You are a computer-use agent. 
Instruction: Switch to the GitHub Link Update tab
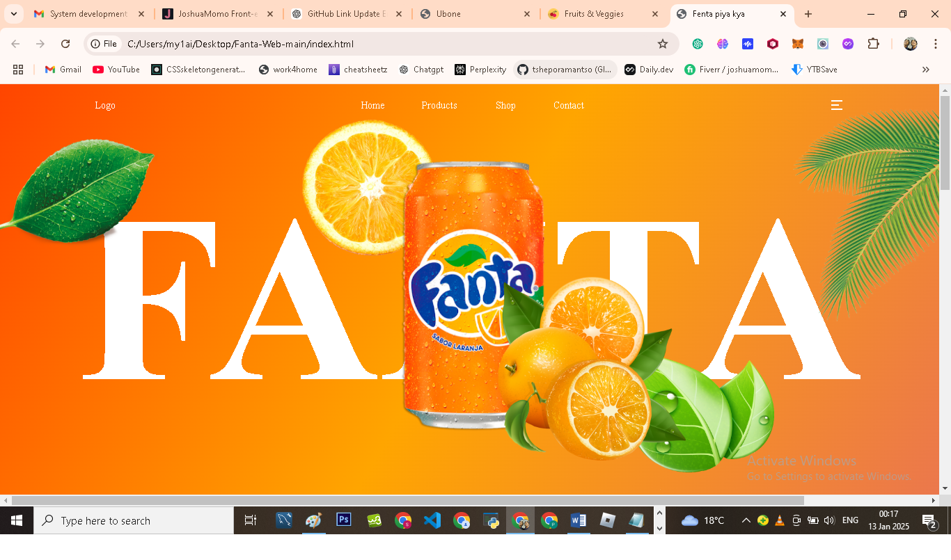347,14
